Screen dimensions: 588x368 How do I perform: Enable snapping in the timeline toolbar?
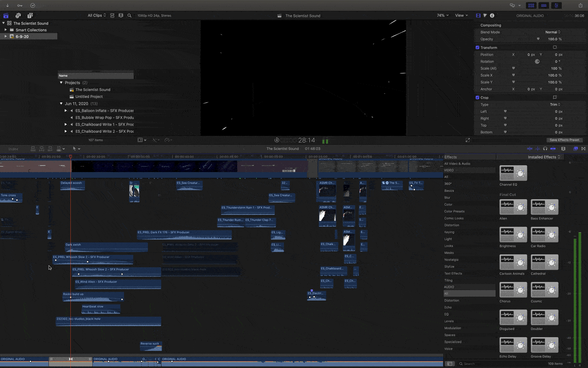[x=553, y=149]
